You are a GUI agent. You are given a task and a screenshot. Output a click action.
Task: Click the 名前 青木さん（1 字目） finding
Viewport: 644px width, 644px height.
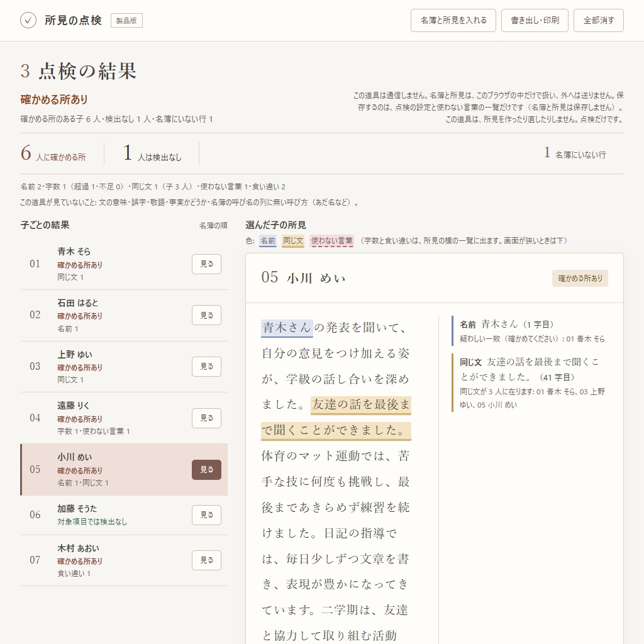(506, 325)
